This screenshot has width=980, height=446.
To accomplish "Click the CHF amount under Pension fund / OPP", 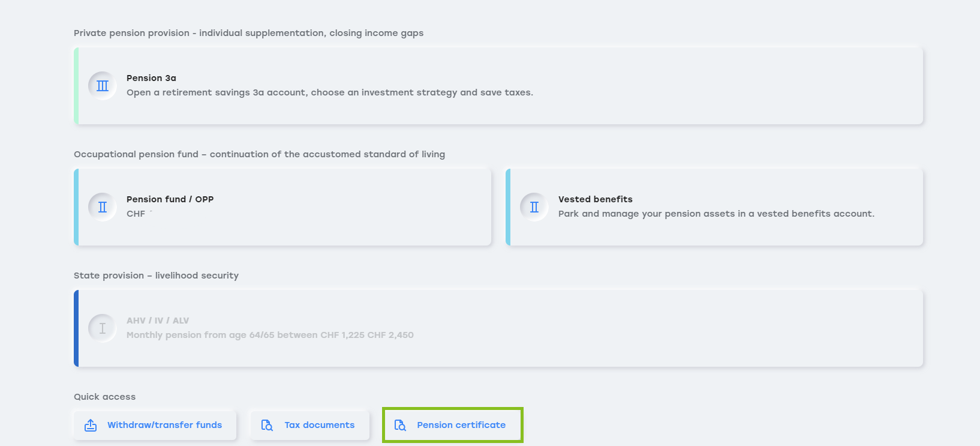I will [137, 214].
